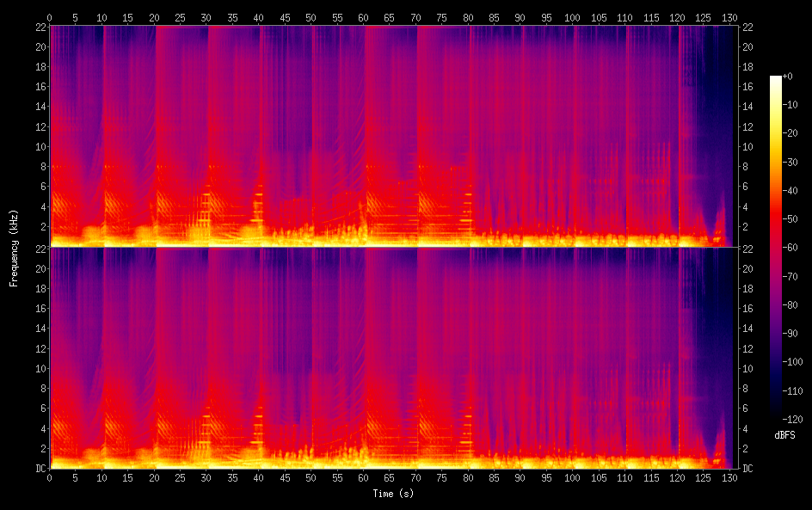Screen dimensions: 812x510
Task: Click the white top end of the color bar
Action: pos(776,78)
